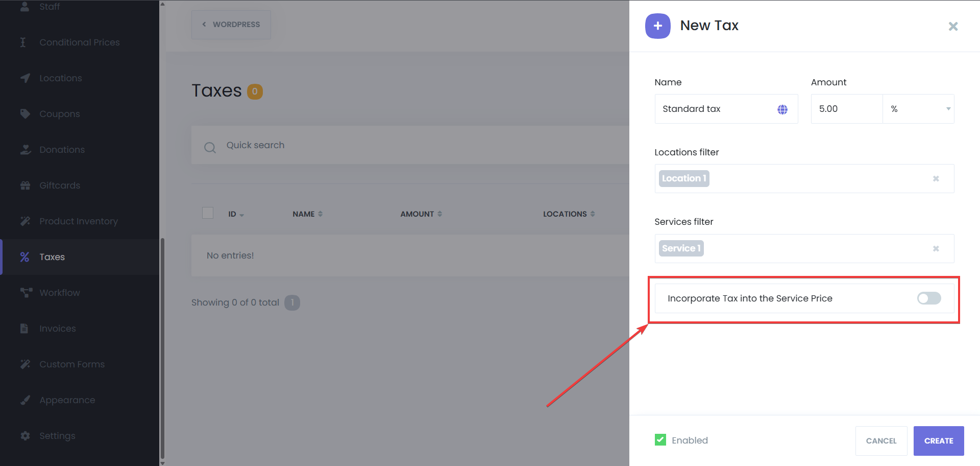
Task: Click the search magnifier icon
Action: [x=210, y=148]
